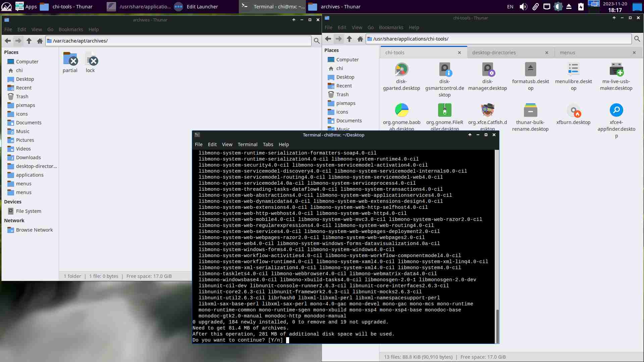Click the mx-live-usb-maker.desktop icon

(616, 70)
